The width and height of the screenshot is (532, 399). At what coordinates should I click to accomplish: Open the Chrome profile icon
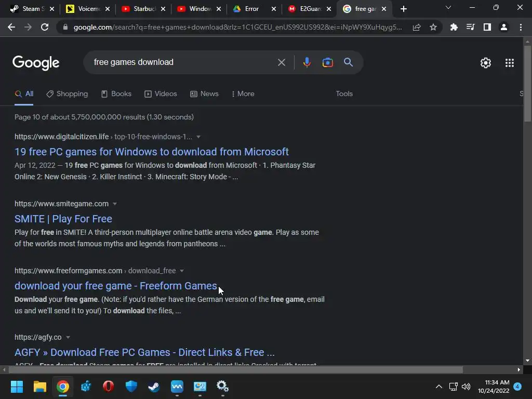tap(504, 27)
